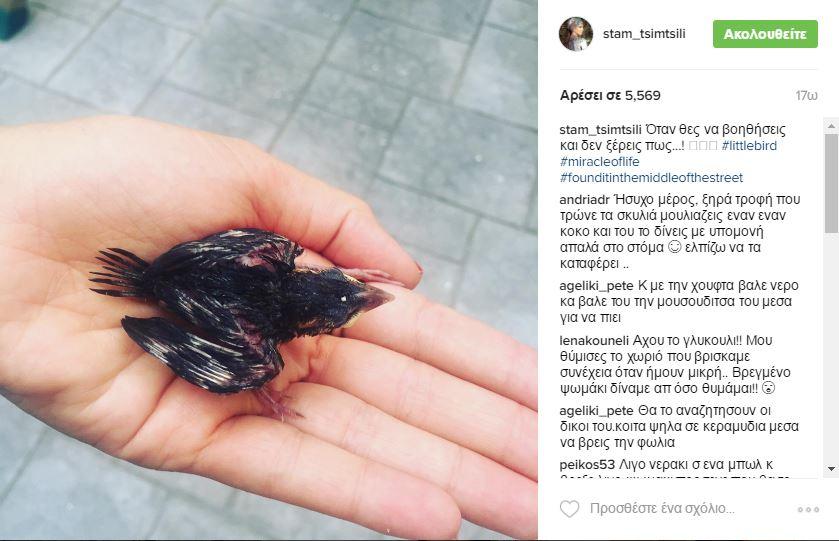Click the scroll down arrow in comments
Screen dimensions: 839x541
[831, 469]
